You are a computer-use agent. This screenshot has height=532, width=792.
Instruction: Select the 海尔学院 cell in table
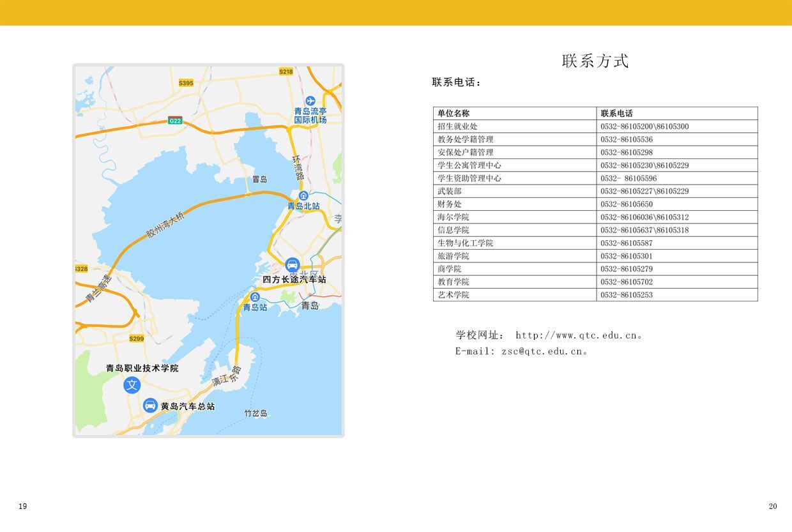[453, 217]
